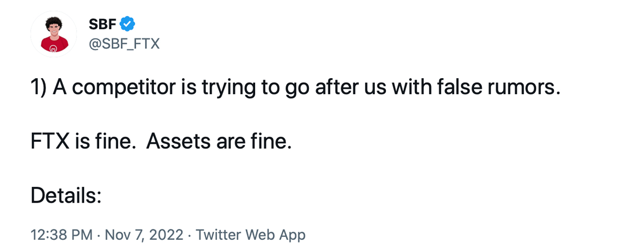The image size is (644, 252).
Task: Open SBF's profile avatar picture
Action: pos(53,34)
